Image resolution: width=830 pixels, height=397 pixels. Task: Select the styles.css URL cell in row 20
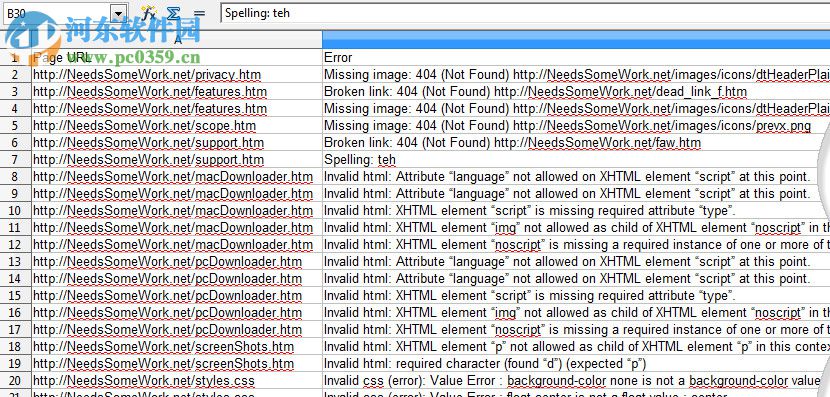[177, 381]
